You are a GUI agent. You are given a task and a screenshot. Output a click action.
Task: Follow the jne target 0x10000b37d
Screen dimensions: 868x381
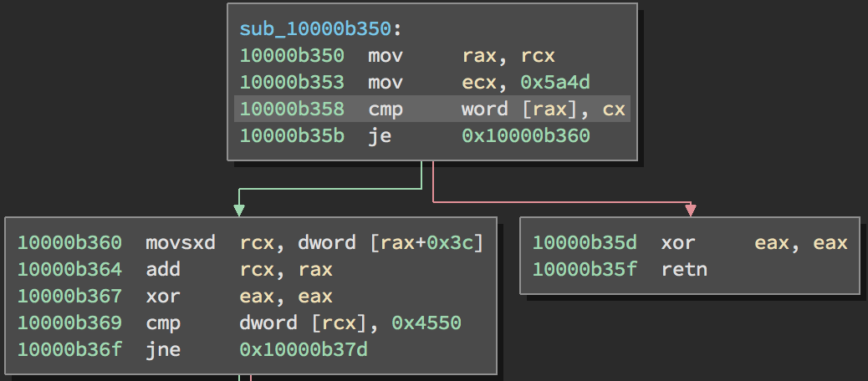point(303,349)
